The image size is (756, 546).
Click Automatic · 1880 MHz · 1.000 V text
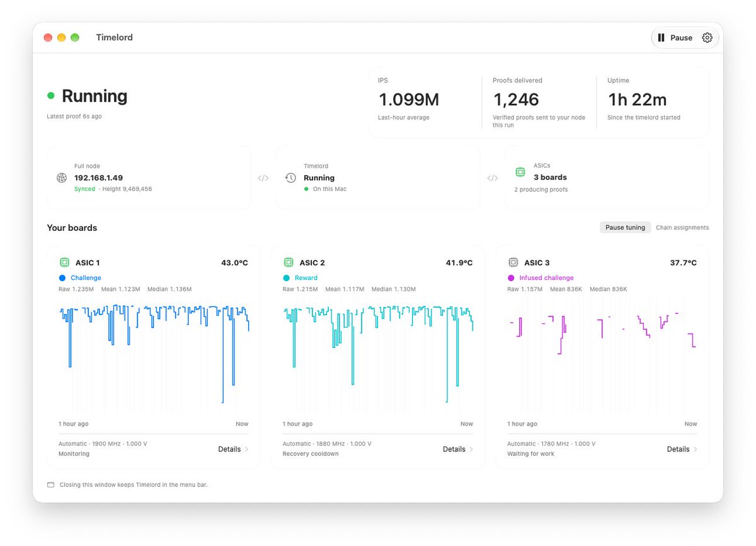point(327,444)
